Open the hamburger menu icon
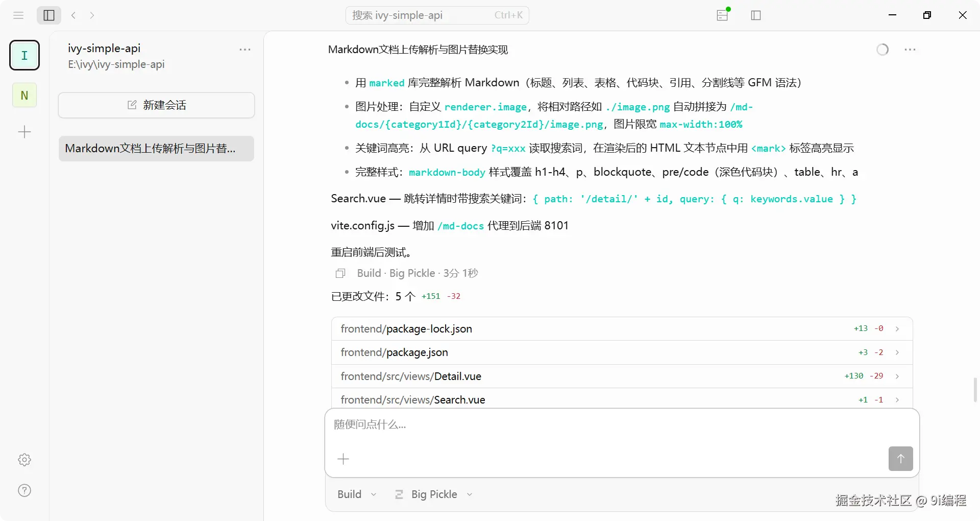 pyautogui.click(x=18, y=15)
